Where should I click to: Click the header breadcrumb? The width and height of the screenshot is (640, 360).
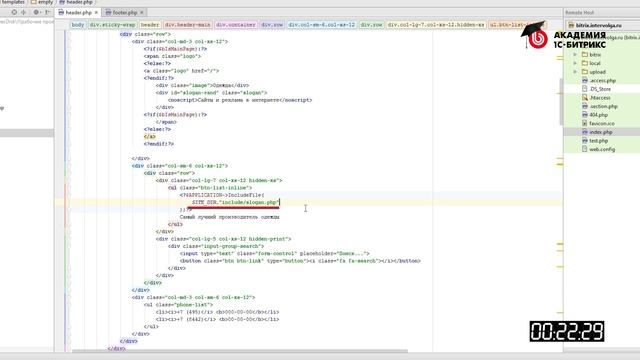[150, 24]
